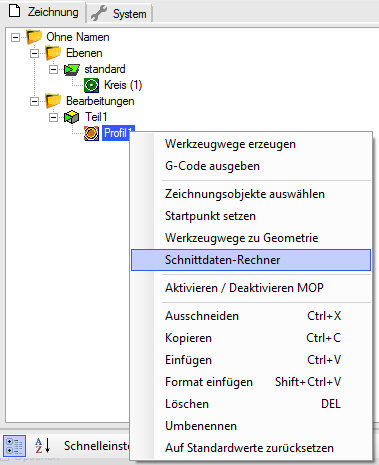Viewport: 379px width, 465px height.
Task: Click the alphabetical A-Z sort icon
Action: coord(43,446)
